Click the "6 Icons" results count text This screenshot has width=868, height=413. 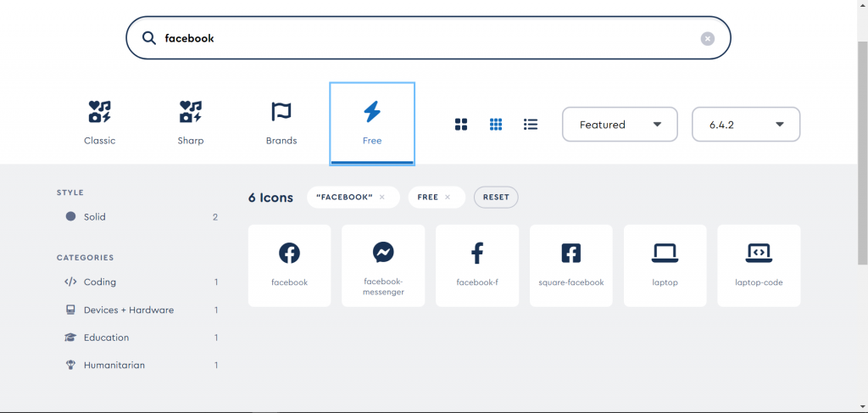(x=270, y=198)
